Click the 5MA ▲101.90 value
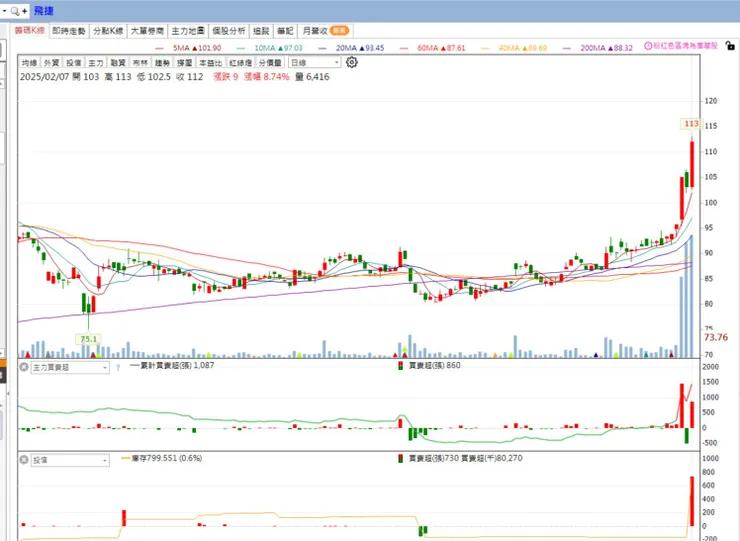The width and height of the screenshot is (740, 541). (197, 48)
